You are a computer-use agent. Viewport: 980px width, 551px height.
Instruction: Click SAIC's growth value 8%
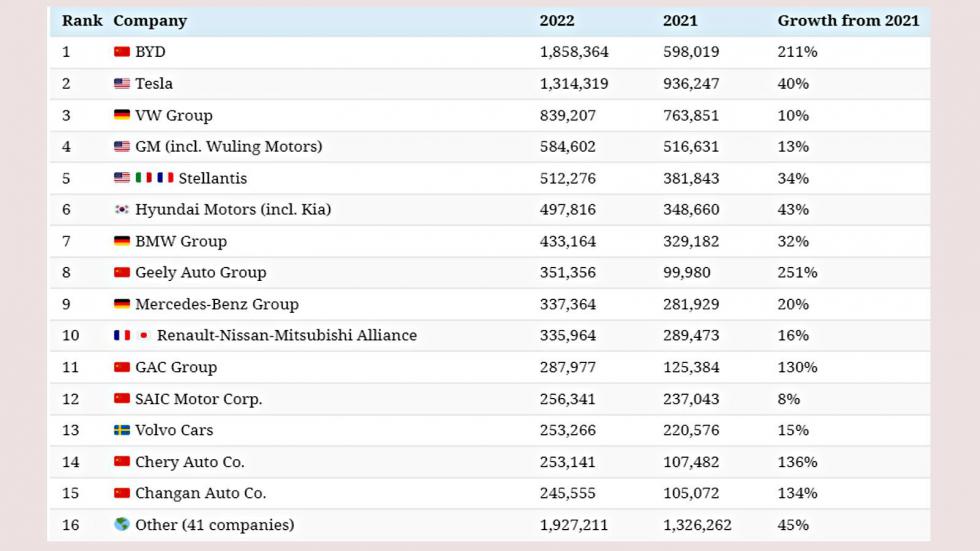click(788, 399)
